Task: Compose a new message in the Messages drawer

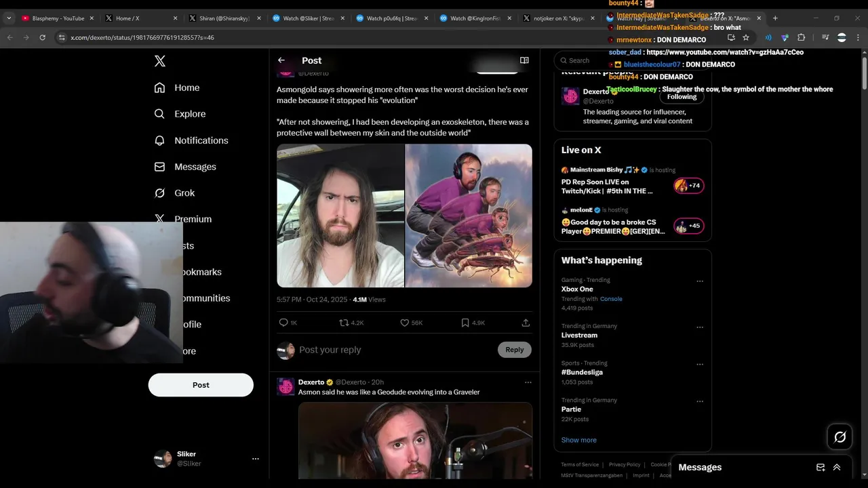Action: (821, 467)
